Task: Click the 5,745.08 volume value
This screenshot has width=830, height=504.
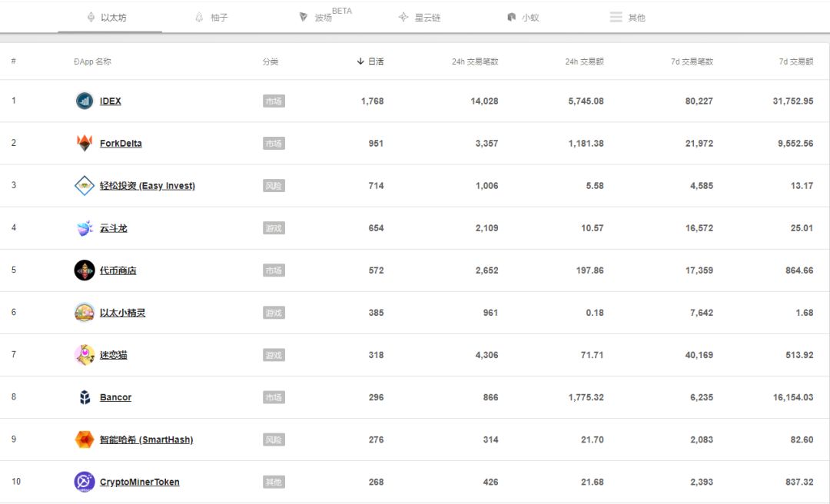Action: pos(586,101)
